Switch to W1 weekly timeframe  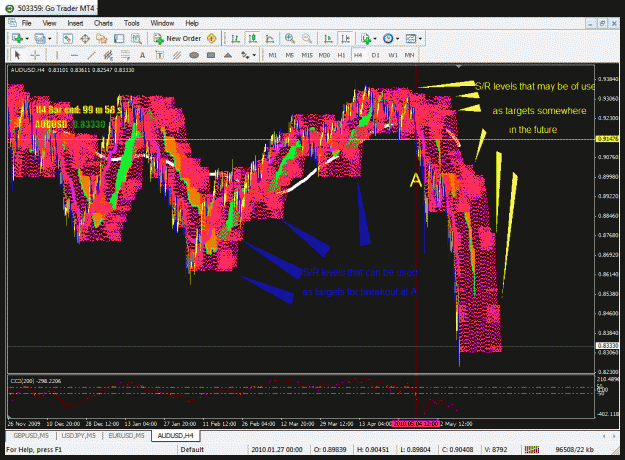coord(393,55)
